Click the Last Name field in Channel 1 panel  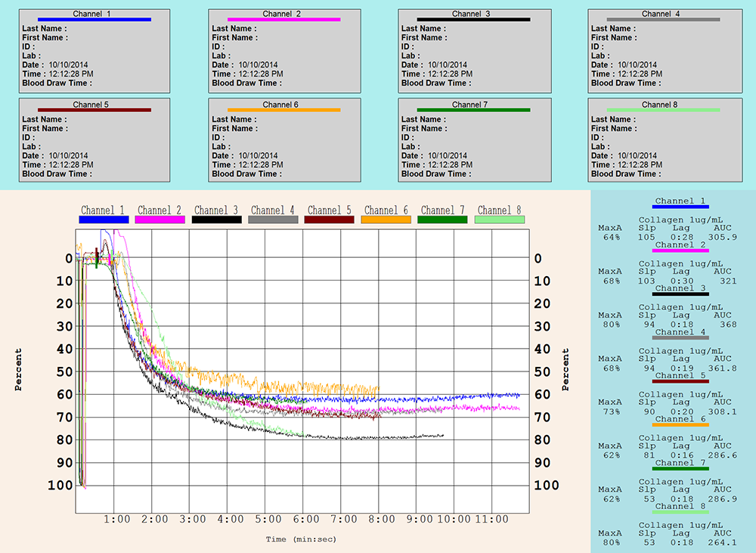click(45, 29)
